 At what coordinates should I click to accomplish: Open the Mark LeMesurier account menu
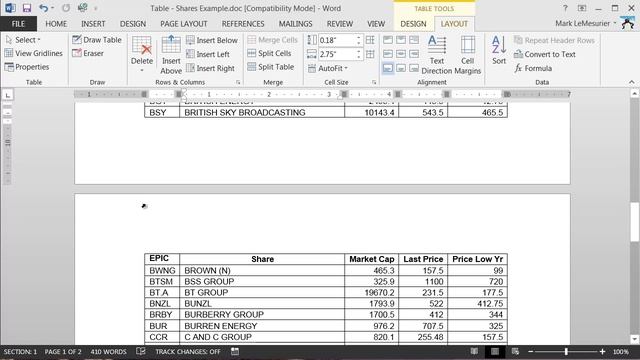586,24
